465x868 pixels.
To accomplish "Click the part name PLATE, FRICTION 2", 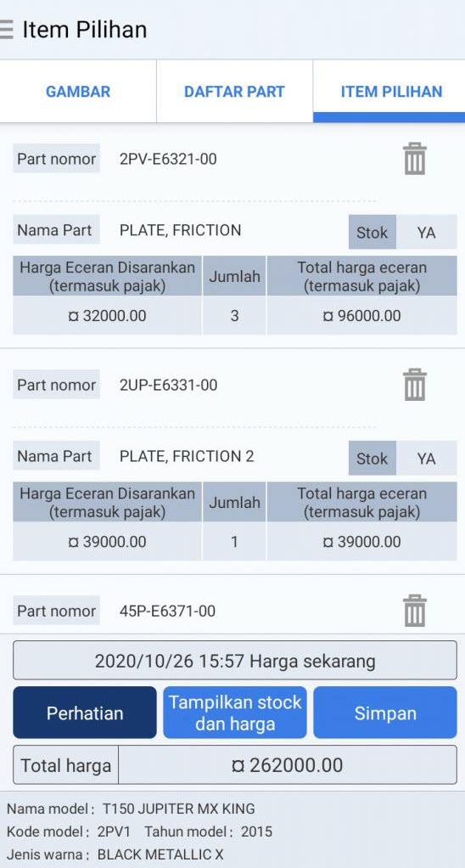I will (x=187, y=456).
